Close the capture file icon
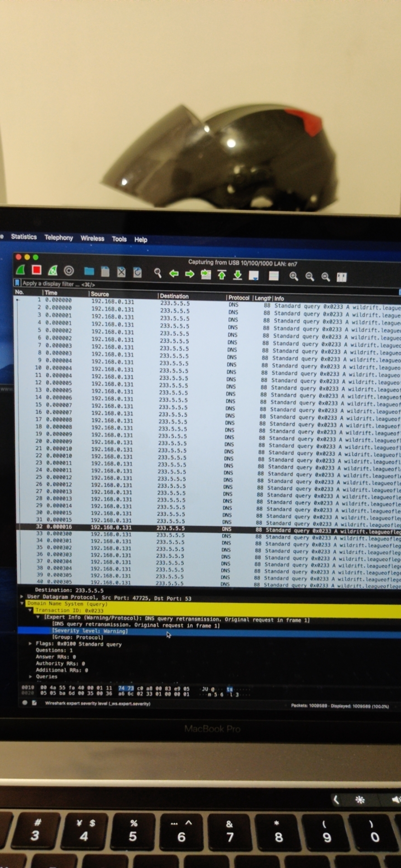 pos(121,272)
